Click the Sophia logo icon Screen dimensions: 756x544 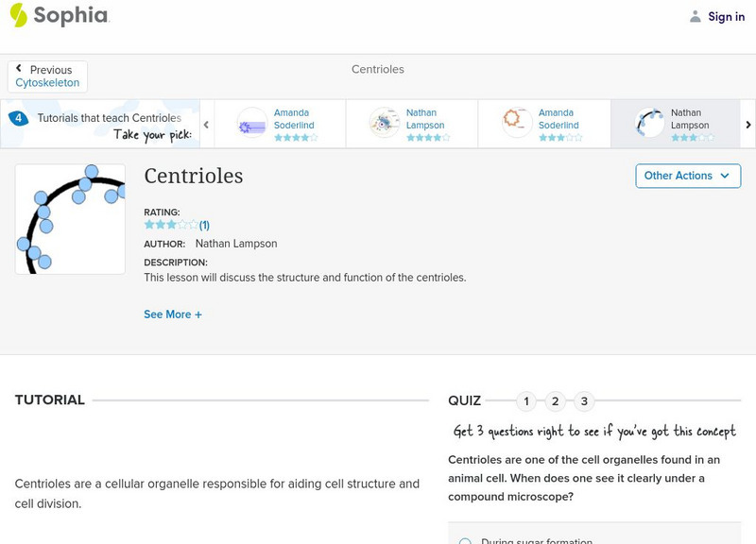point(19,15)
